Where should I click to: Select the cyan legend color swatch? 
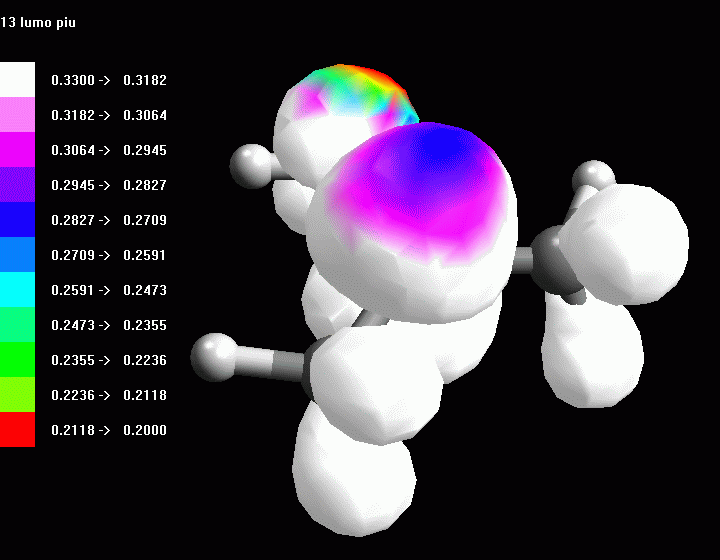[x=17, y=290]
